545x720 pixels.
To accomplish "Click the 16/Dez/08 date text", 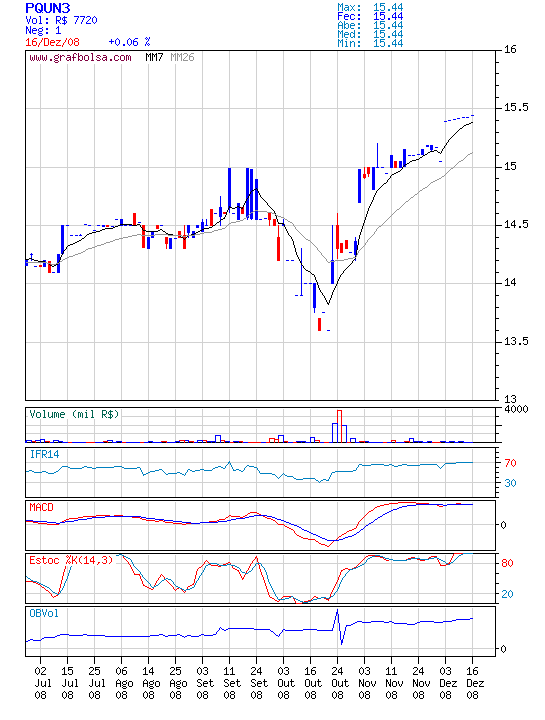I will click(52, 42).
